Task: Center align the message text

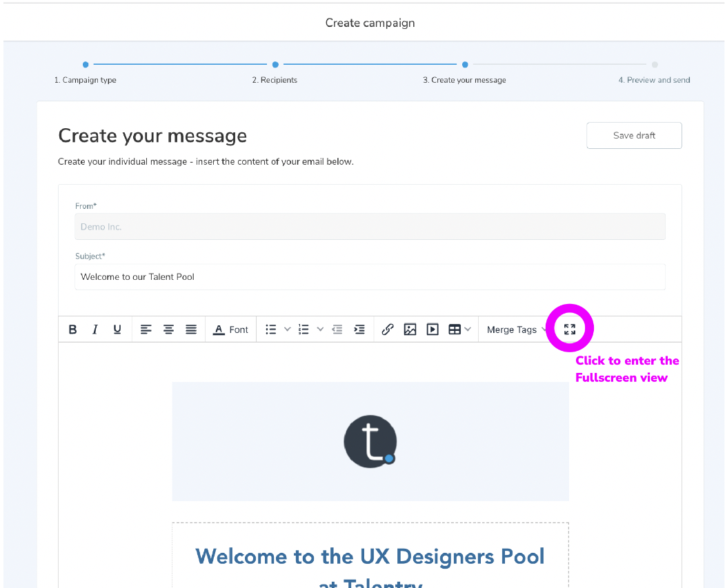Action: click(x=168, y=330)
